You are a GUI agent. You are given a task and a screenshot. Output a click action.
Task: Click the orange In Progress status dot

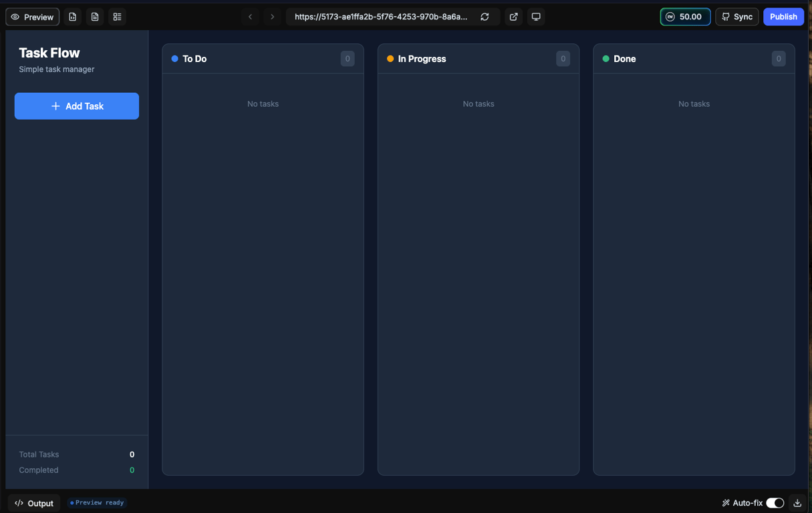click(390, 59)
